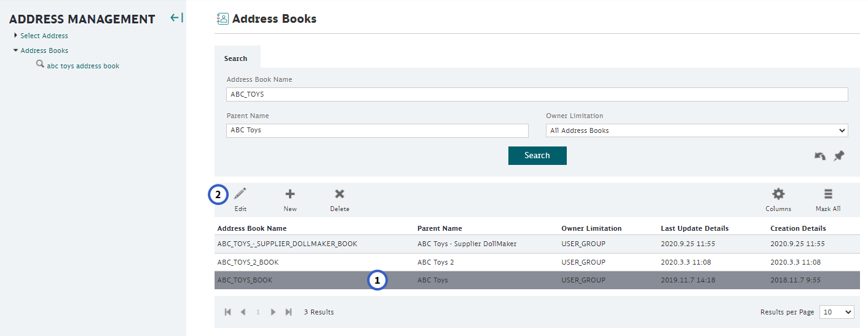Open the Results per Page dropdown

837,312
